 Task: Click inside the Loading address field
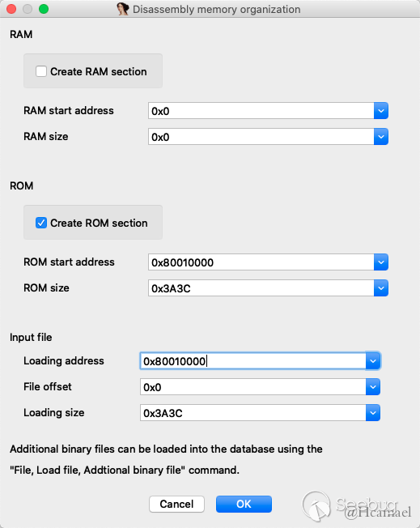click(x=253, y=361)
